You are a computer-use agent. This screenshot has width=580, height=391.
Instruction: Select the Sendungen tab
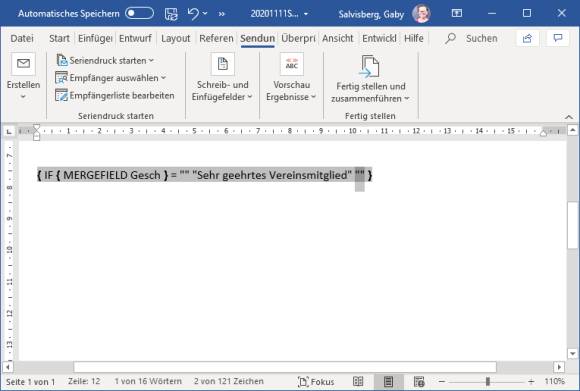point(257,38)
